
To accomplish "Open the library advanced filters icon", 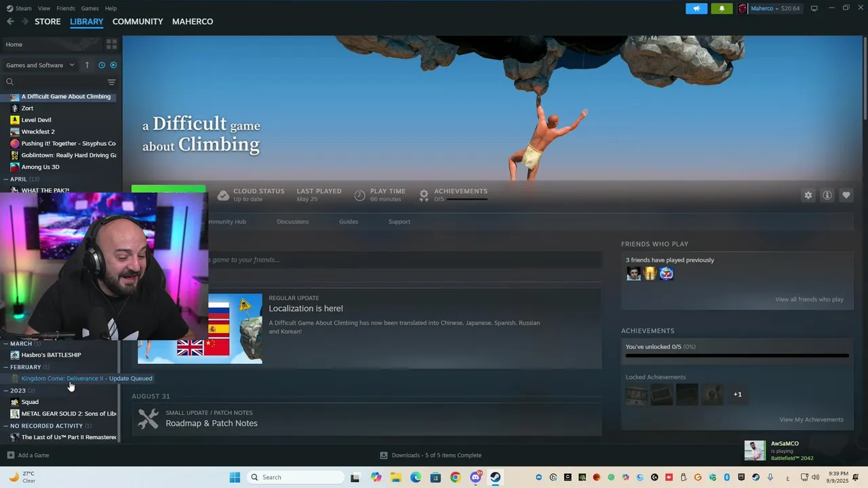I will tap(112, 82).
